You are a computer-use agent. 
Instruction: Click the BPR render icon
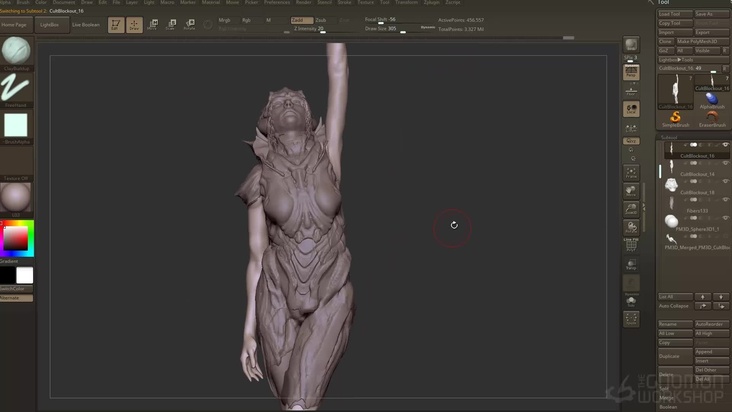pos(631,45)
